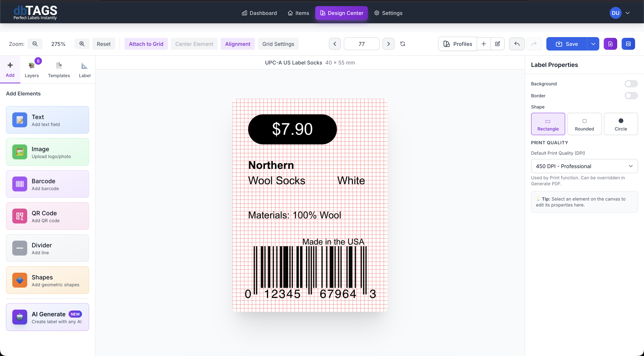Zoom out using the magnifier minus icon
Screen dimensions: 644x356
pyautogui.click(x=35, y=44)
